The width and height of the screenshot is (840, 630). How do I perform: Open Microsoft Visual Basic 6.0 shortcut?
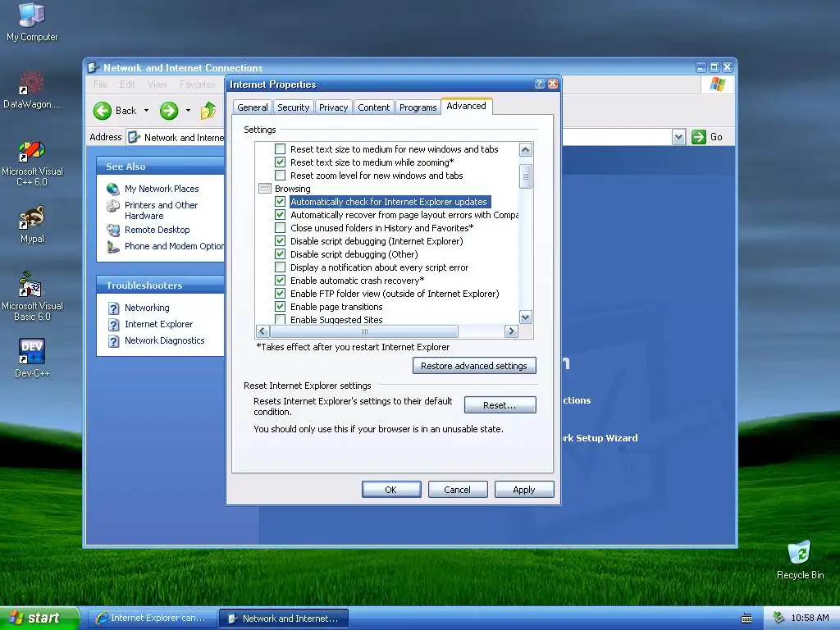pos(32,296)
